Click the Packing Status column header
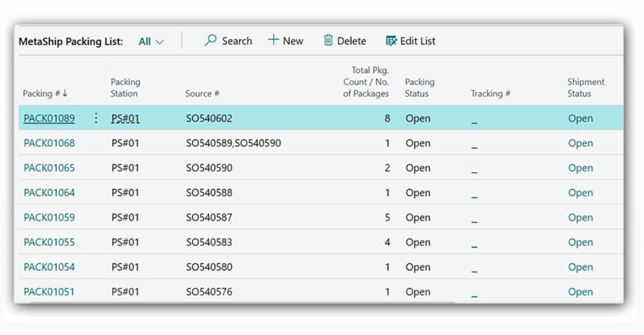This screenshot has width=644, height=335. tap(419, 88)
